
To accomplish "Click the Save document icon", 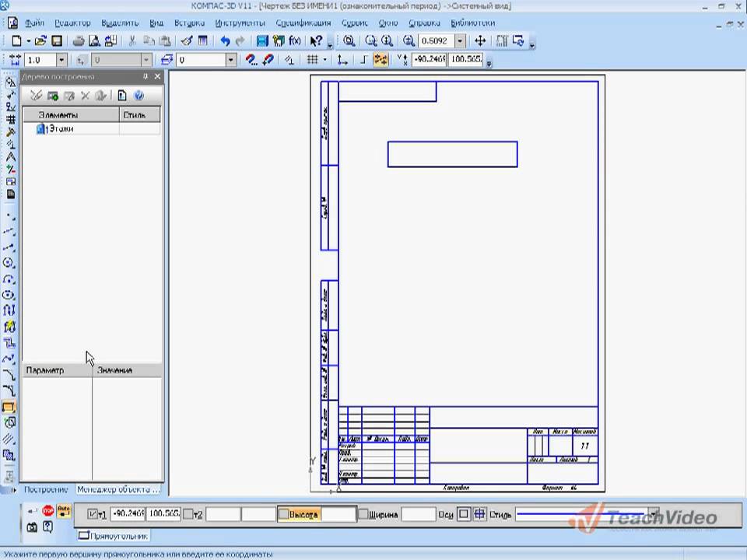I will coord(57,41).
